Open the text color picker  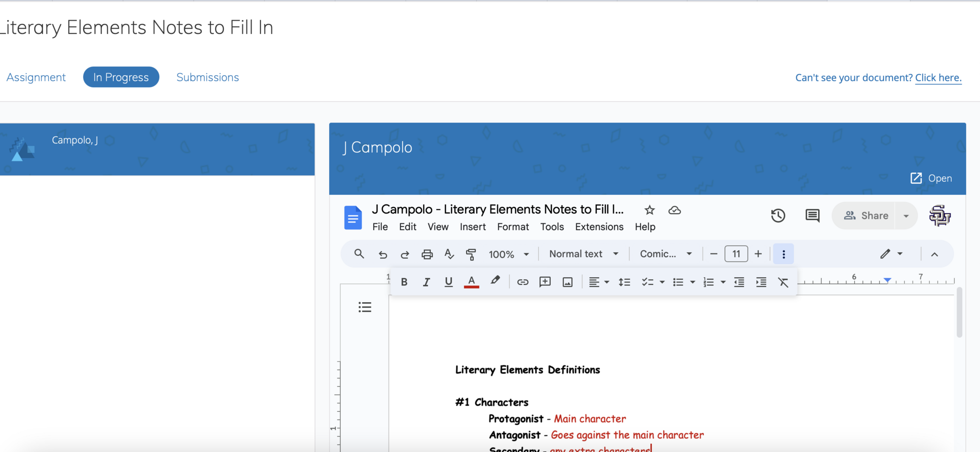click(x=471, y=282)
